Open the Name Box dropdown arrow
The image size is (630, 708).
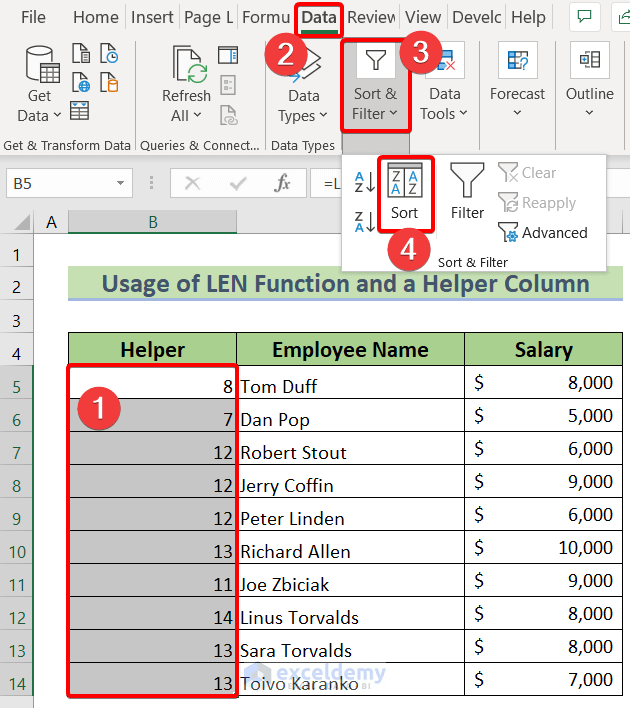coord(120,183)
